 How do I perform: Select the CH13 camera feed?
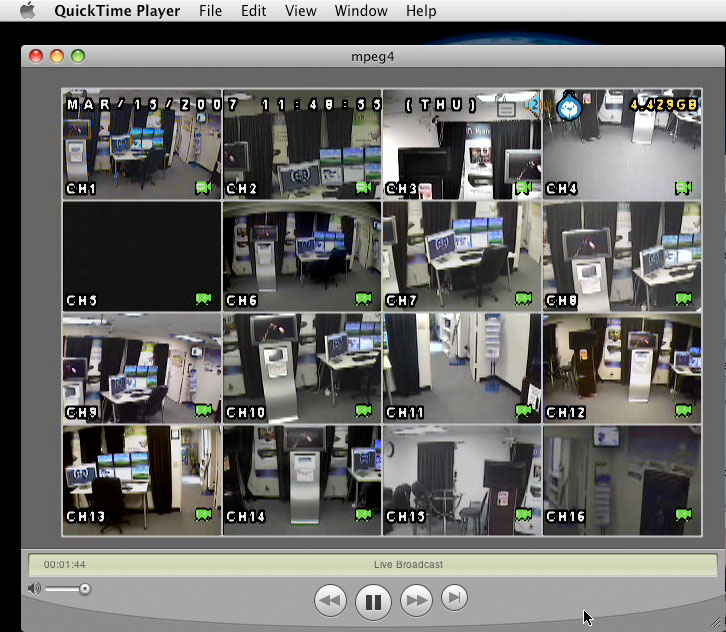point(142,480)
